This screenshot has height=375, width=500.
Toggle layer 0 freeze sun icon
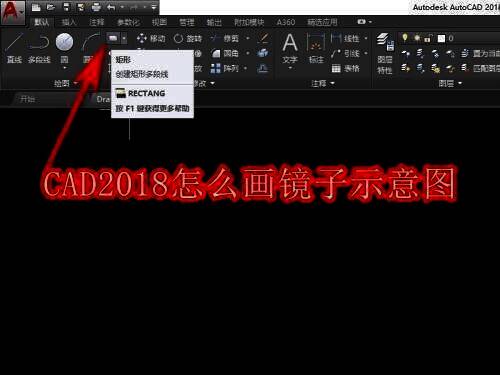click(x=417, y=38)
